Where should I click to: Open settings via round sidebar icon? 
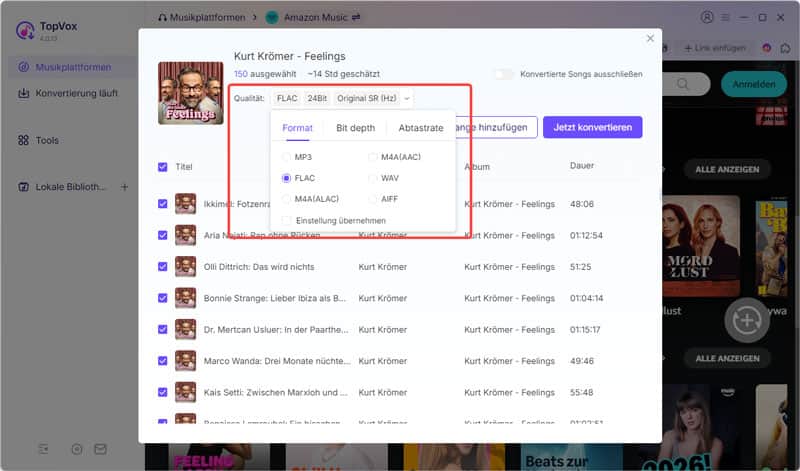click(x=77, y=449)
